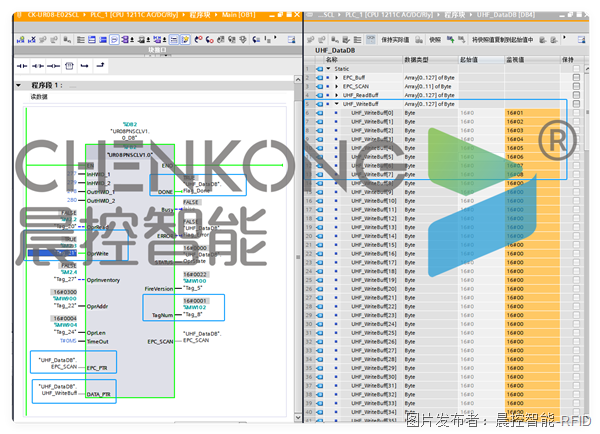The height and width of the screenshot is (434, 600).
Task: Click the 快照 snapshot button
Action: pos(435,40)
